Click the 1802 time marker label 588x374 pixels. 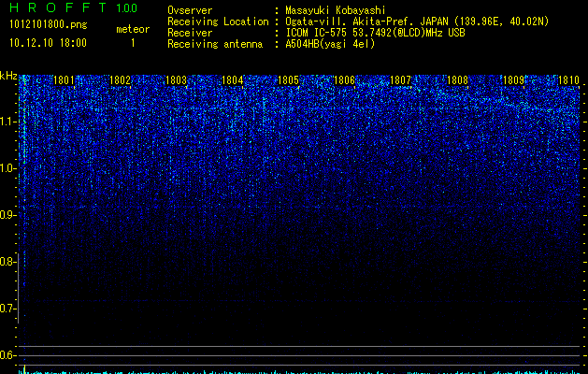coord(120,80)
